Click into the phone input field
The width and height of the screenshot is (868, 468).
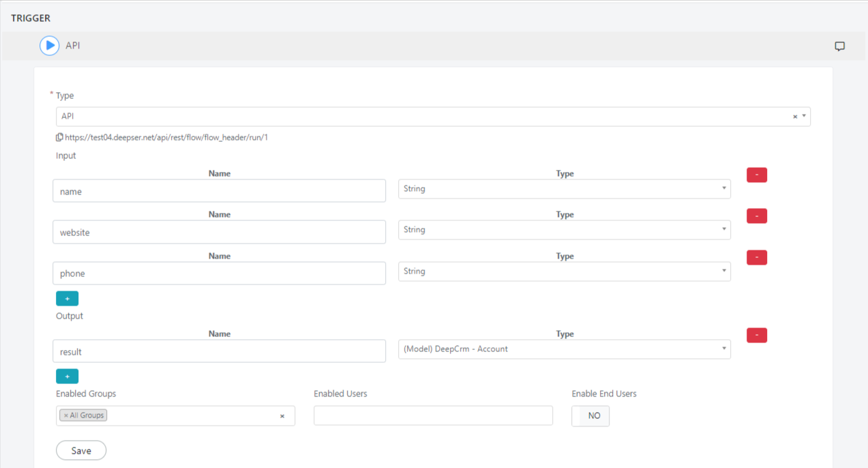point(220,274)
